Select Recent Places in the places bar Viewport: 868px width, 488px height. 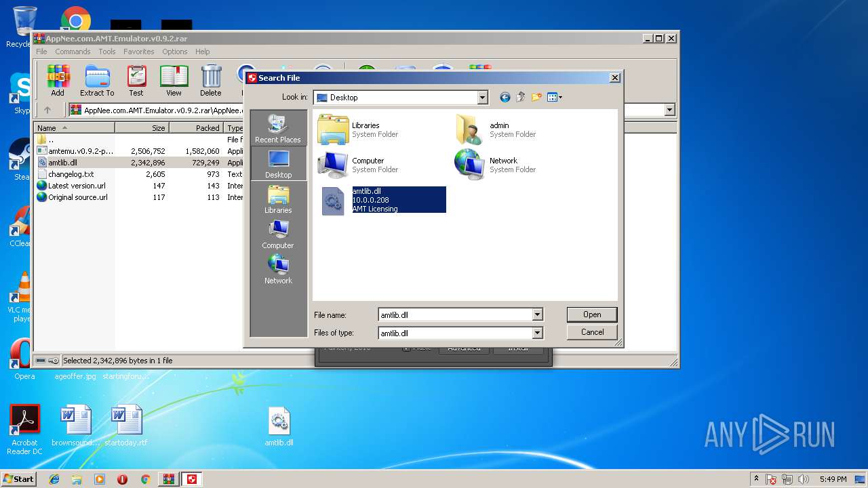[278, 129]
